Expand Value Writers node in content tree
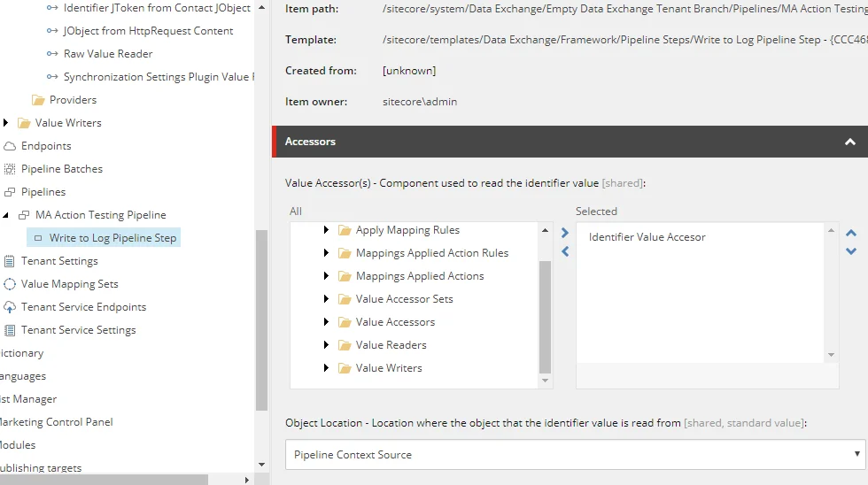The width and height of the screenshot is (868, 485). click(5, 123)
